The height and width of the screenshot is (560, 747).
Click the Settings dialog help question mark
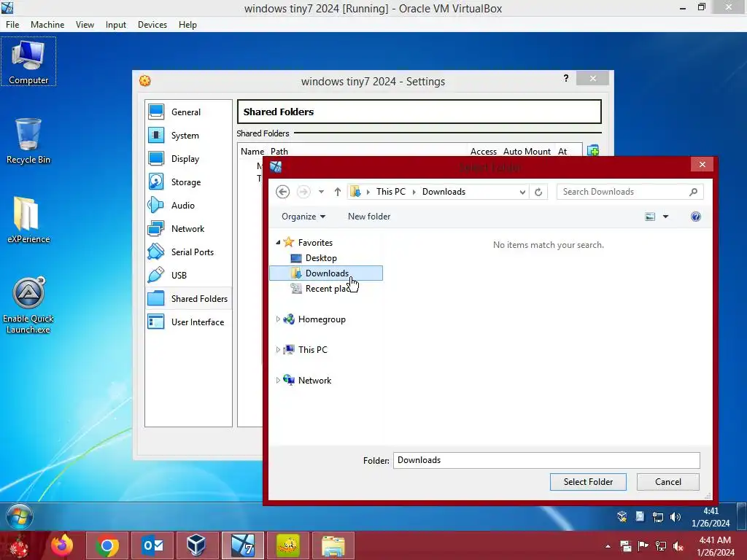click(566, 78)
